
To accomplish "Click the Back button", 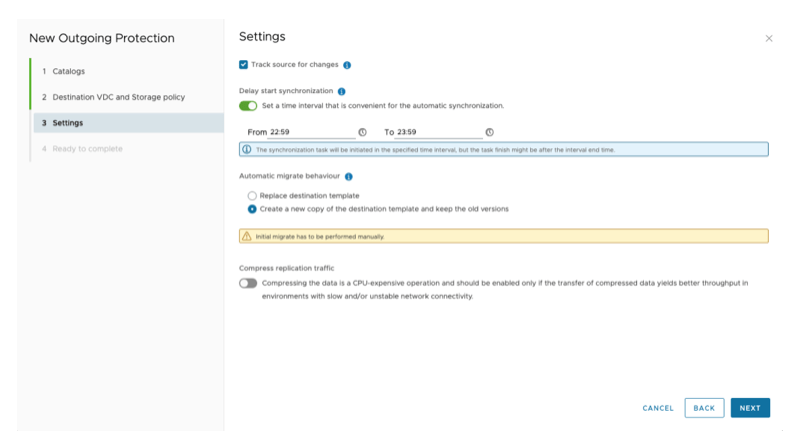I will (x=704, y=408).
